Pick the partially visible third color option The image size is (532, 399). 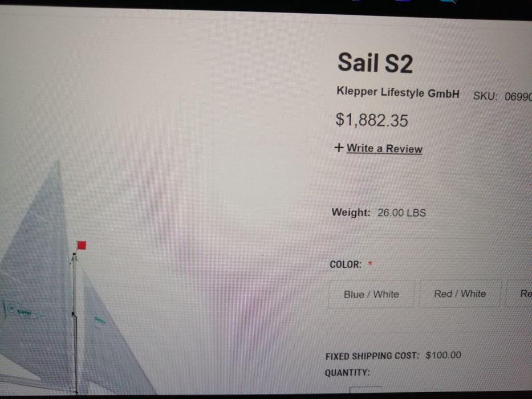coord(519,293)
